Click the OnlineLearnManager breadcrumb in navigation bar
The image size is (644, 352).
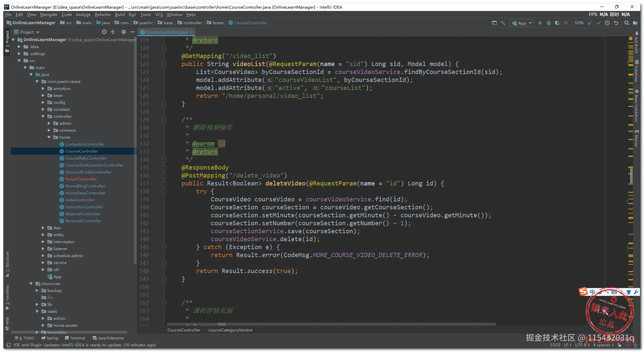31,23
